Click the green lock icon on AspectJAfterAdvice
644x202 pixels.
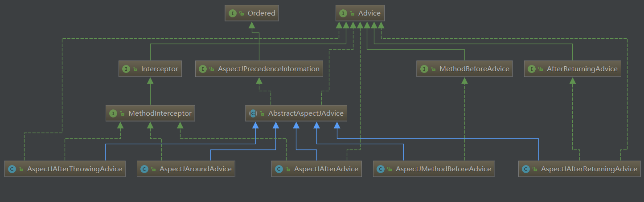(x=288, y=170)
